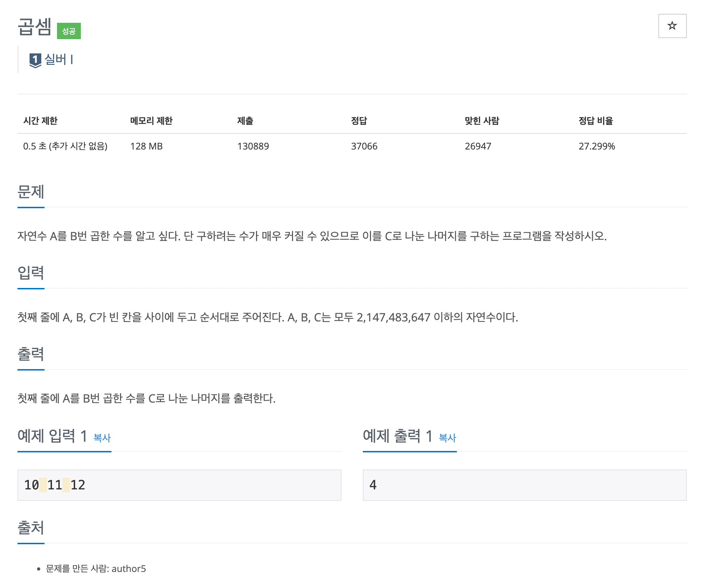
Task: Click the 출력 section heading
Action: pyautogui.click(x=31, y=354)
